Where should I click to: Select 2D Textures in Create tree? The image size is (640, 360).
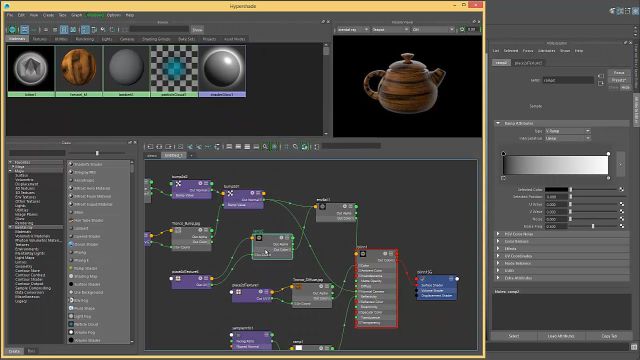(x=25, y=188)
